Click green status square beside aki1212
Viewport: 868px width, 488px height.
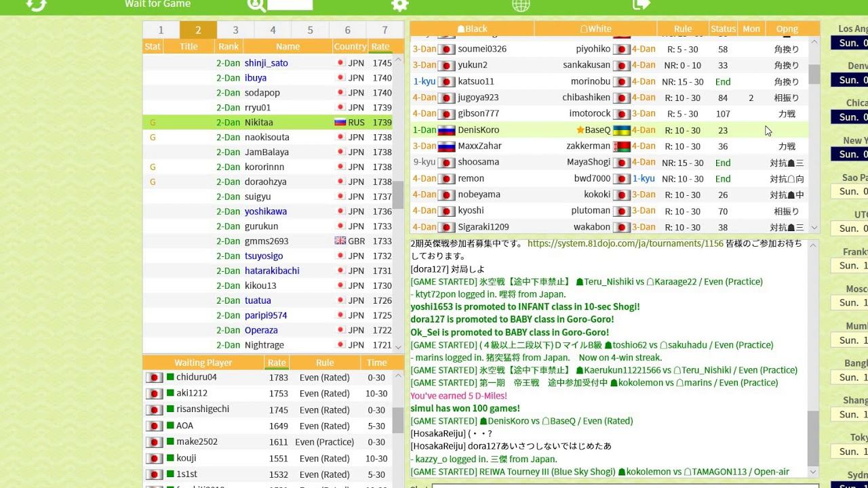click(x=170, y=393)
